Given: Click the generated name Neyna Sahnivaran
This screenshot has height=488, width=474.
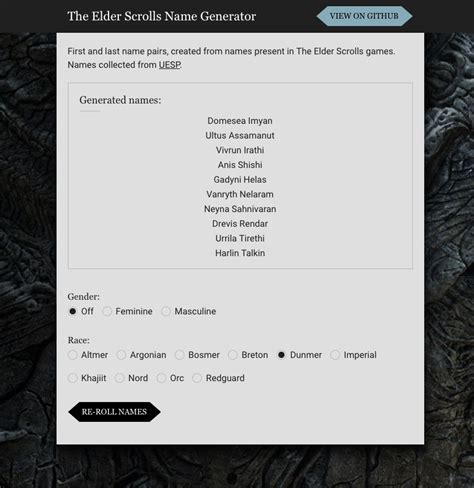Looking at the screenshot, I should point(240,209).
